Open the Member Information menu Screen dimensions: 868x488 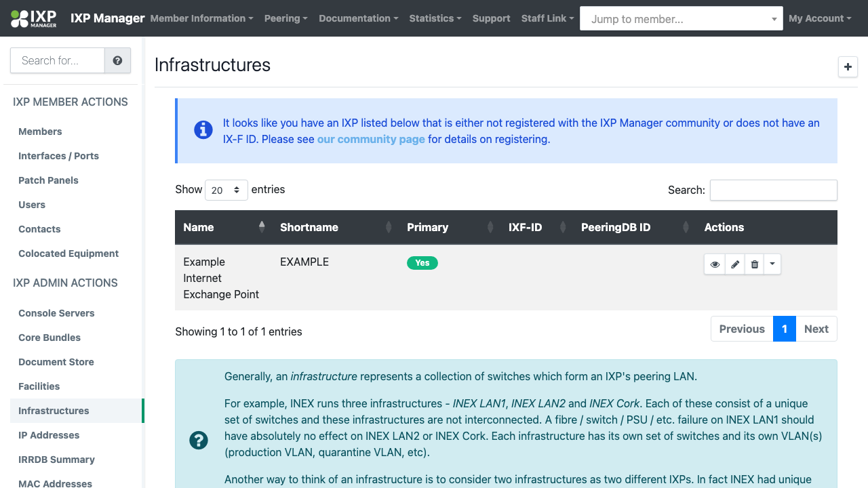[x=201, y=18]
